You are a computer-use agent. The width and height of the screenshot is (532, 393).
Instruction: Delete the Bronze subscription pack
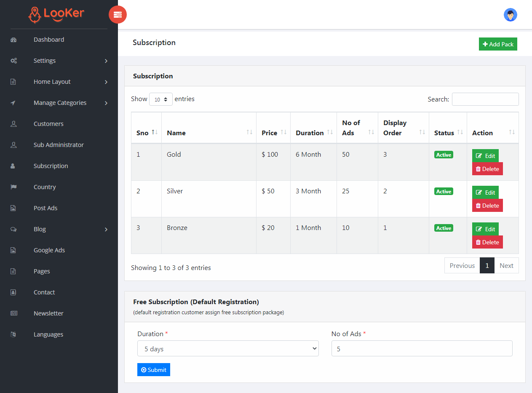487,242
